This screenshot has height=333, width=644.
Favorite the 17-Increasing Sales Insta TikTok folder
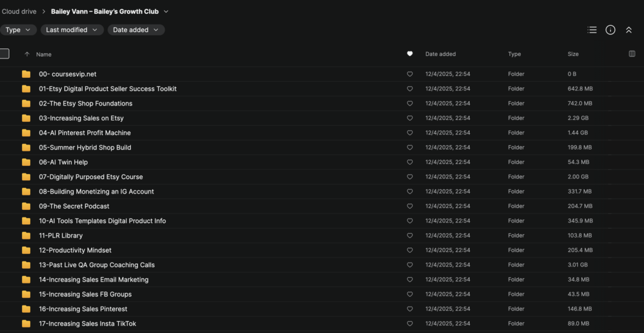pos(410,324)
